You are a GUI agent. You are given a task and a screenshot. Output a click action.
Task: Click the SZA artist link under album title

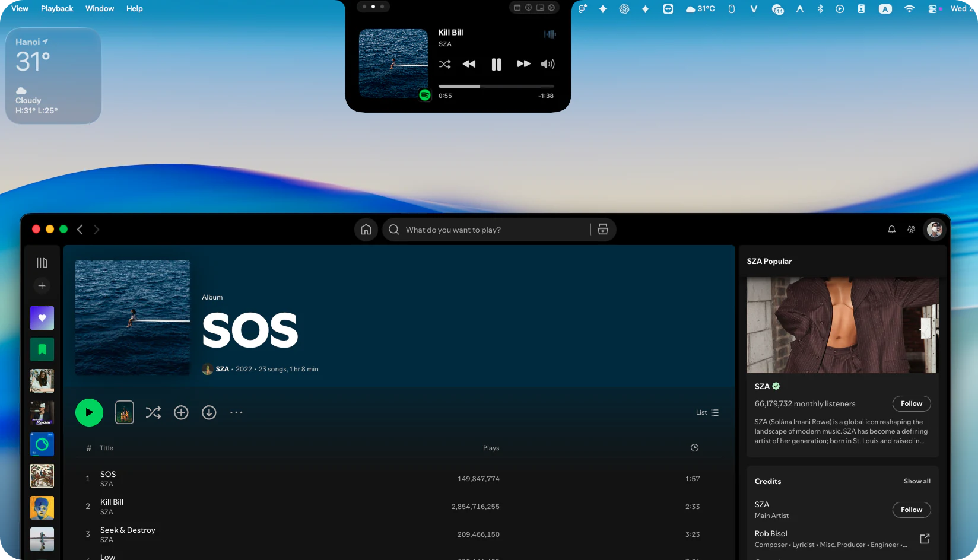pyautogui.click(x=222, y=369)
